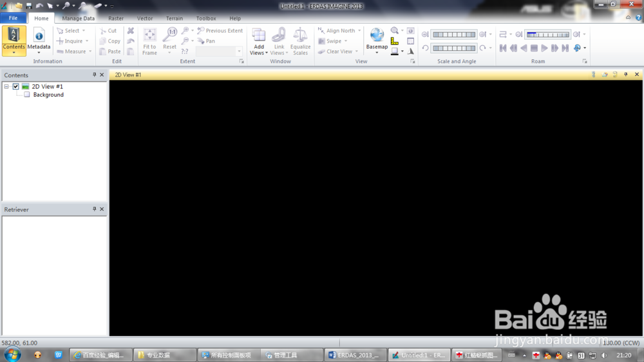The image size is (644, 362).
Task: Expand the View group dialog launcher
Action: pyautogui.click(x=413, y=61)
